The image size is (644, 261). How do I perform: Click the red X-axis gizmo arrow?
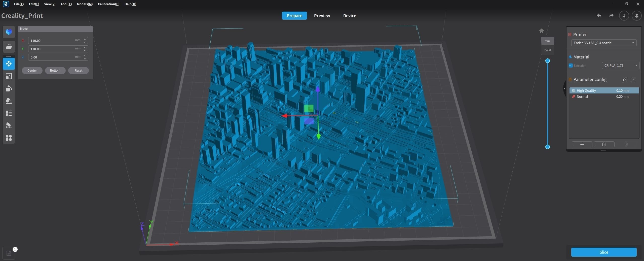(285, 116)
